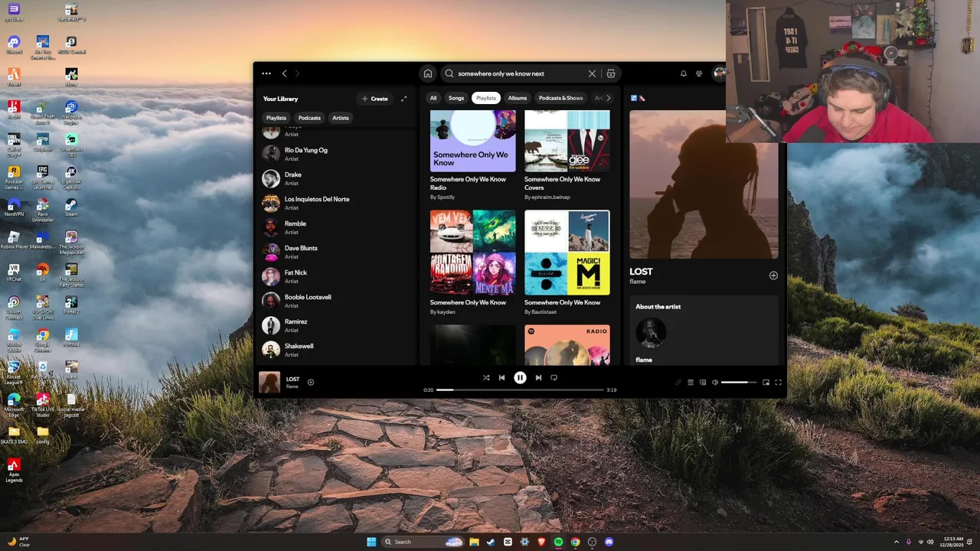Open Google Chrome from the taskbar
This screenshot has height=551, width=980.
point(575,542)
